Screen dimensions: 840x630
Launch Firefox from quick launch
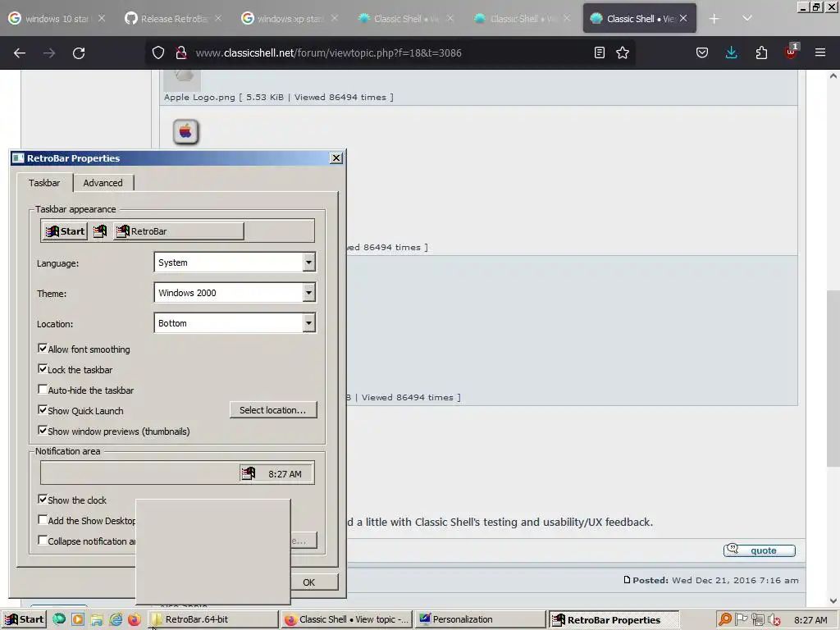click(134, 619)
